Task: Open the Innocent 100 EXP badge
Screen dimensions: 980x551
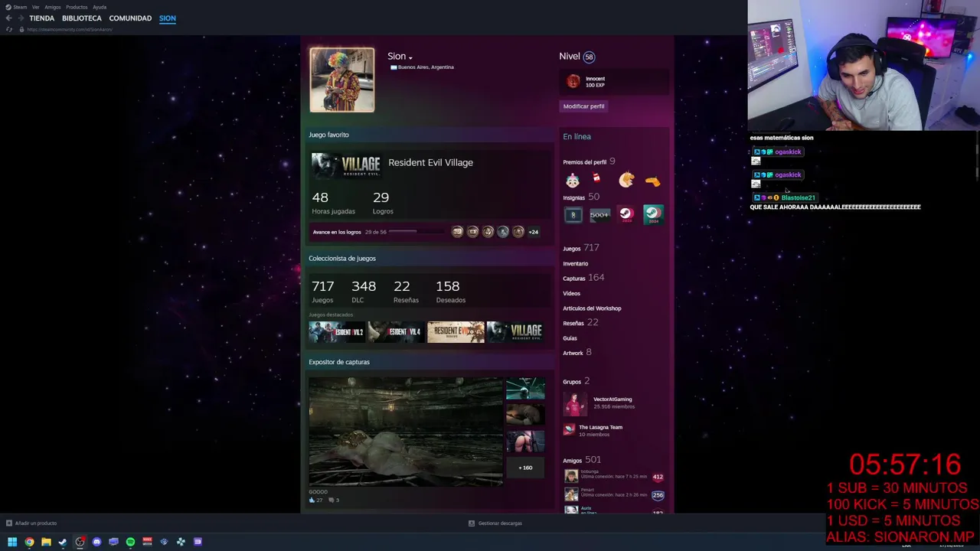Action: (614, 81)
